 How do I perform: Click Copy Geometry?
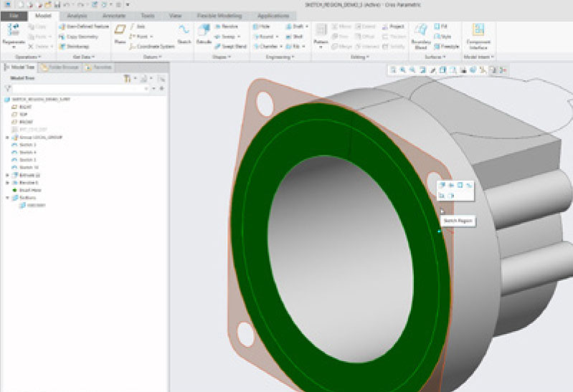point(79,37)
